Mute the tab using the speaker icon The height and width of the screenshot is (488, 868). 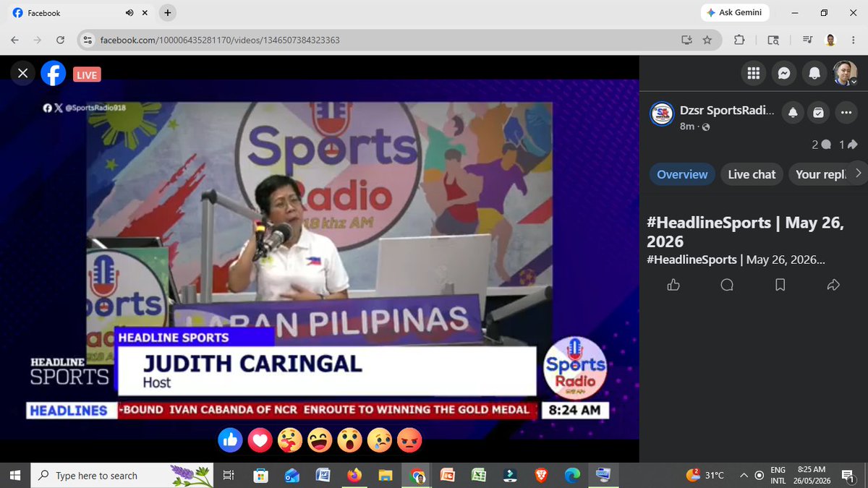tap(129, 13)
